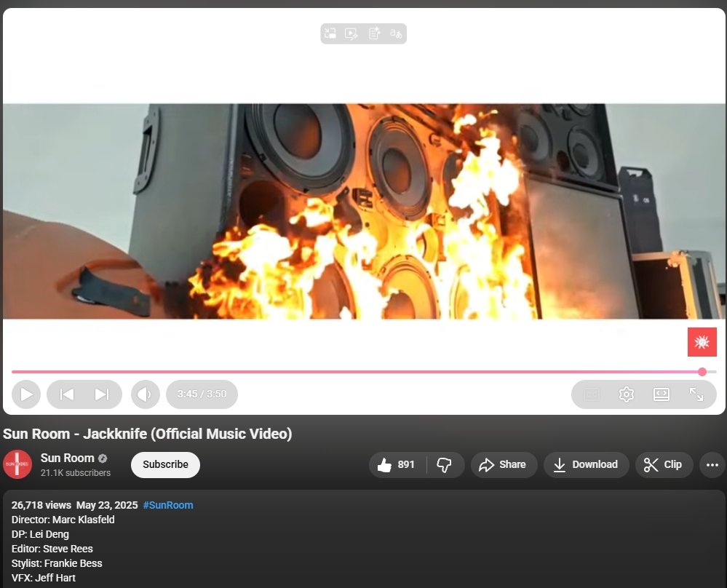The height and width of the screenshot is (588, 727).
Task: Open the #SunRoom hashtag link
Action: 168,505
